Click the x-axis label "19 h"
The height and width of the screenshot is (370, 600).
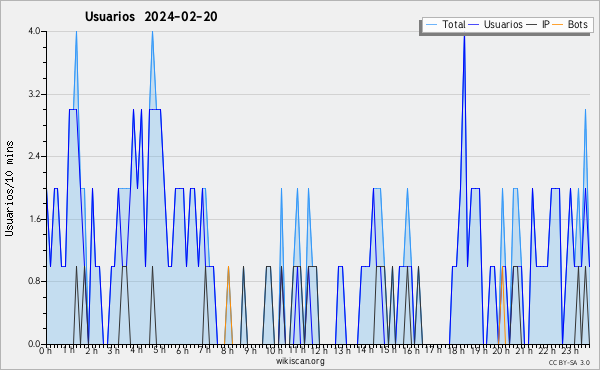479,351
